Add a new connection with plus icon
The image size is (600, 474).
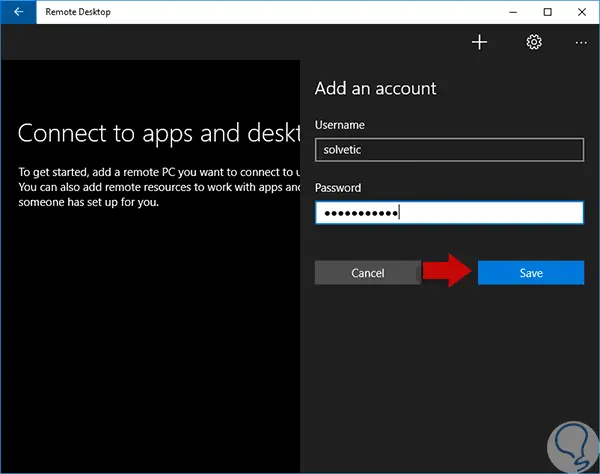pyautogui.click(x=479, y=42)
